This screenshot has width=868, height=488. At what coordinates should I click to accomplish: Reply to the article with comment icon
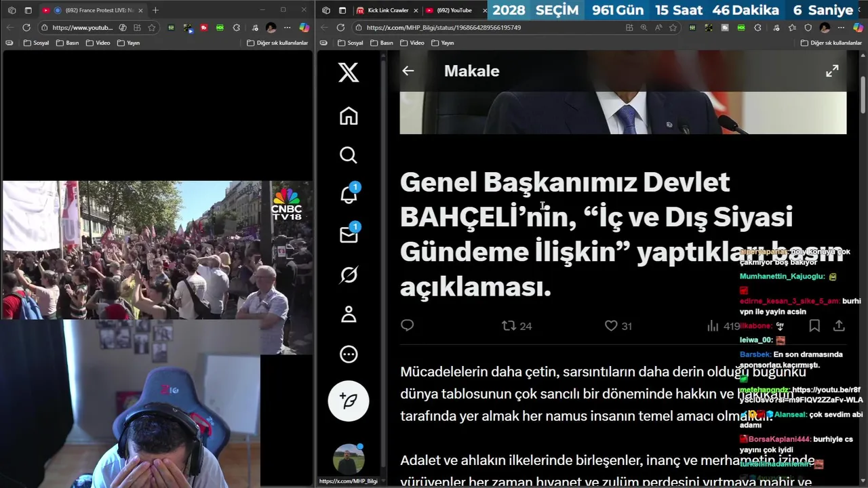pyautogui.click(x=407, y=325)
